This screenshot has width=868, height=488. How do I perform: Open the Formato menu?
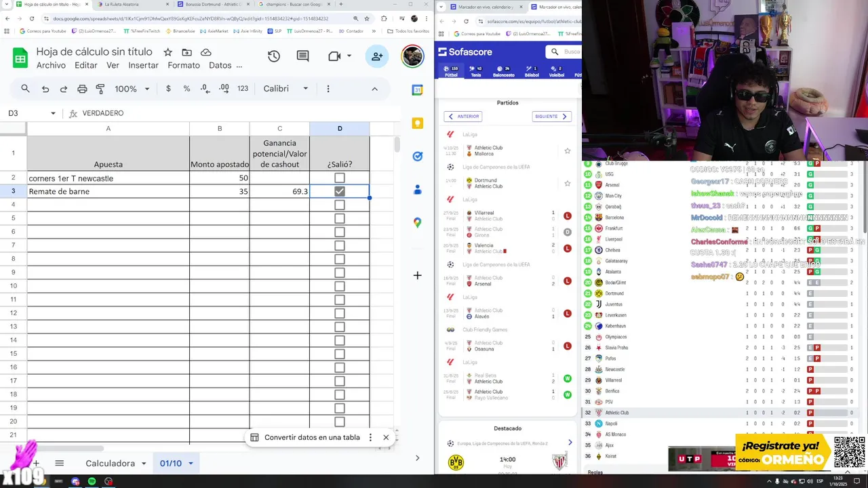184,66
